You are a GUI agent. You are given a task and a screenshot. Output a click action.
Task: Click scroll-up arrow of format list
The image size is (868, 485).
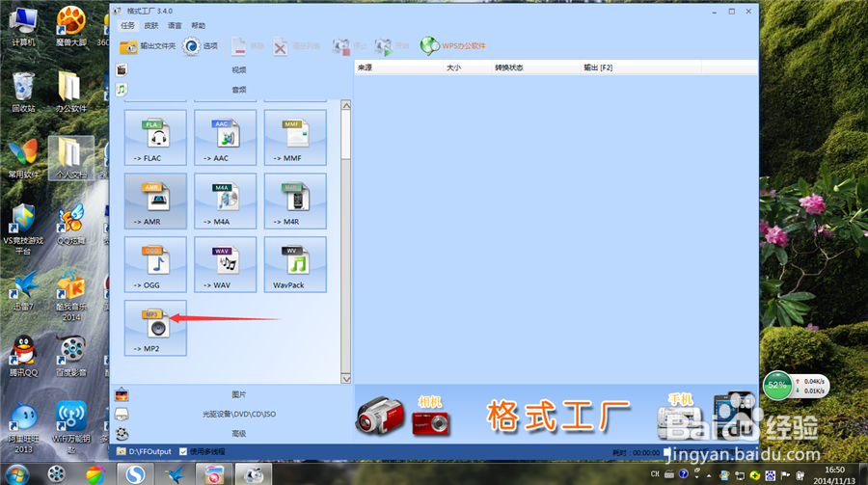pyautogui.click(x=346, y=105)
